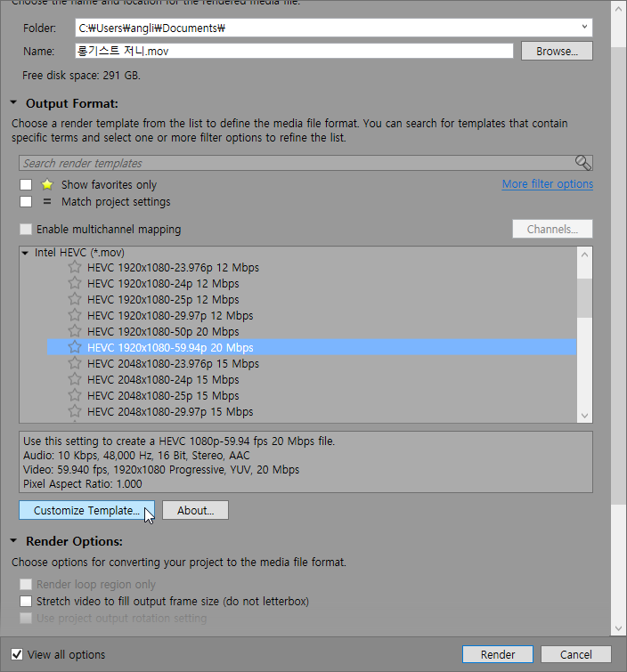Image resolution: width=627 pixels, height=672 pixels.
Task: Click the Channels... button
Action: pos(552,229)
